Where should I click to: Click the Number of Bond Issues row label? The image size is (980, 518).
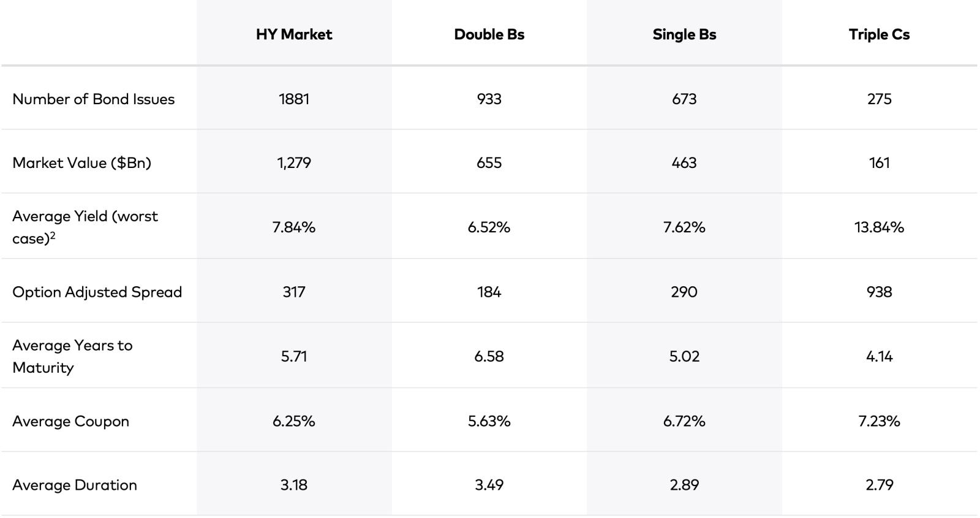[93, 99]
